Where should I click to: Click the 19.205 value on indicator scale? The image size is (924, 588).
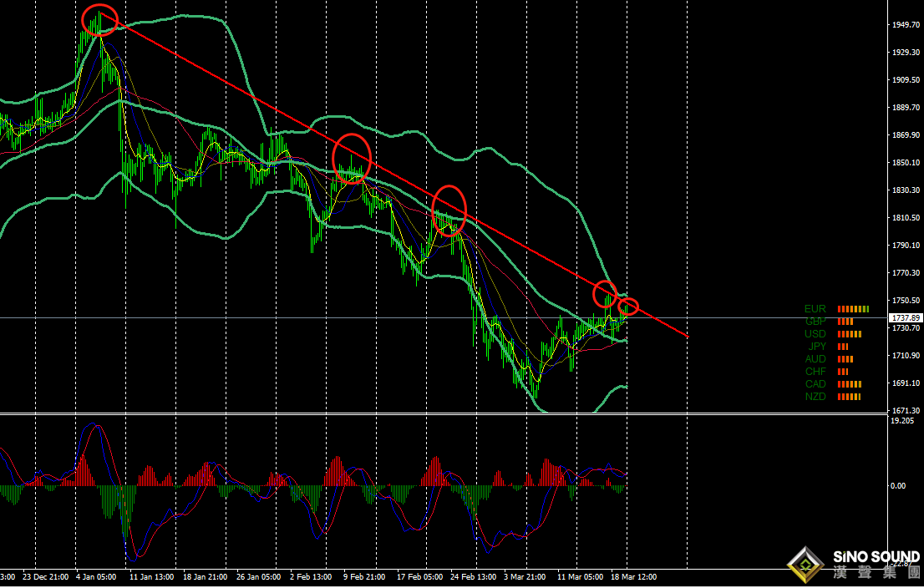coord(901,421)
